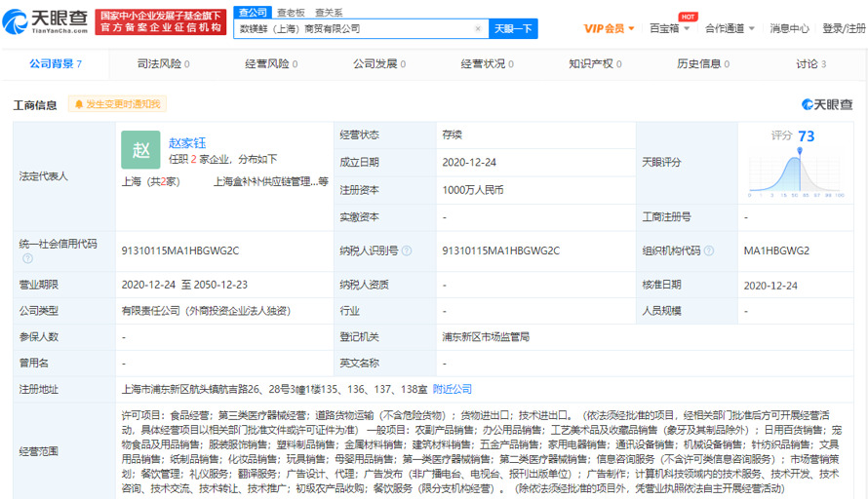The height and width of the screenshot is (500, 868).
Task: Click company type 有限责任公司 text
Action: point(206,310)
